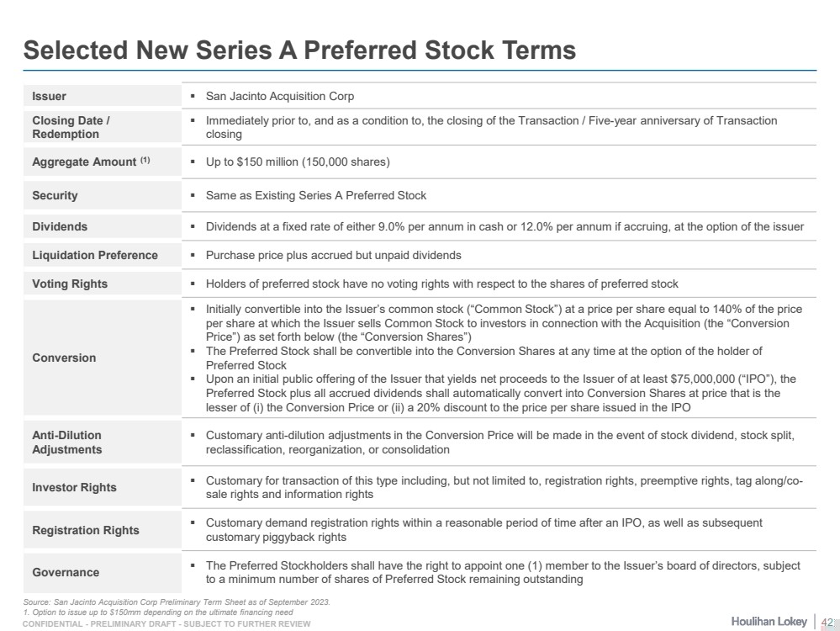Click the 'Voting Rights' row label
840x631 pixels.
coord(70,284)
